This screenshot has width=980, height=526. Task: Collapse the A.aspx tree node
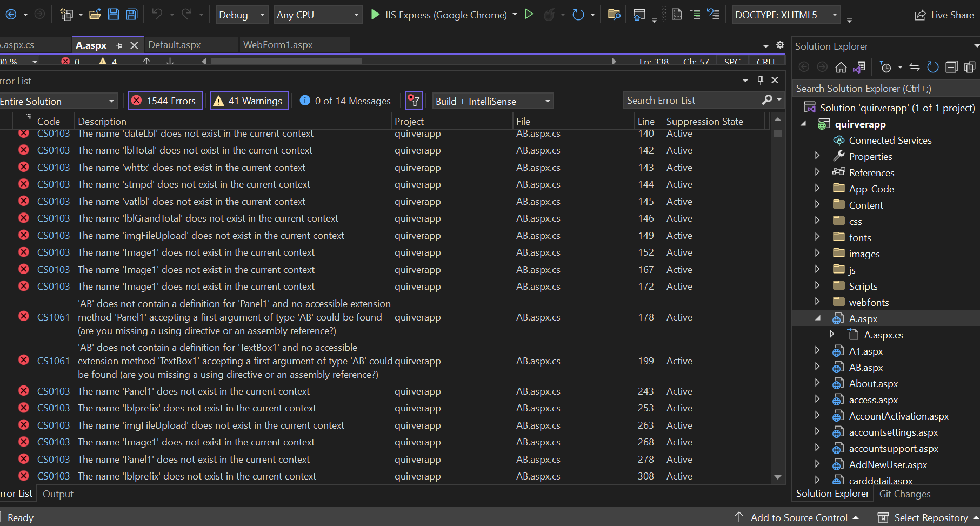tap(818, 318)
